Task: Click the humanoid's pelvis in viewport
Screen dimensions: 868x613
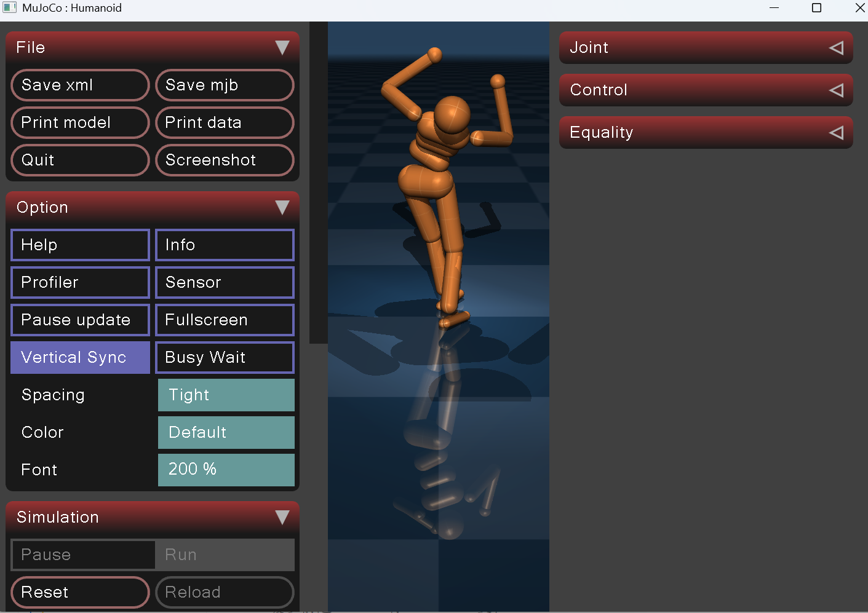Action: pos(426,180)
